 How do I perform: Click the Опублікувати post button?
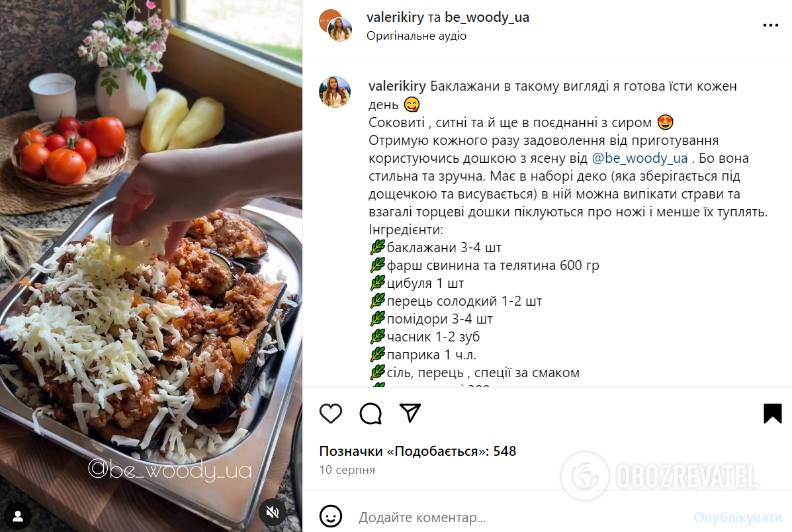pos(738,517)
